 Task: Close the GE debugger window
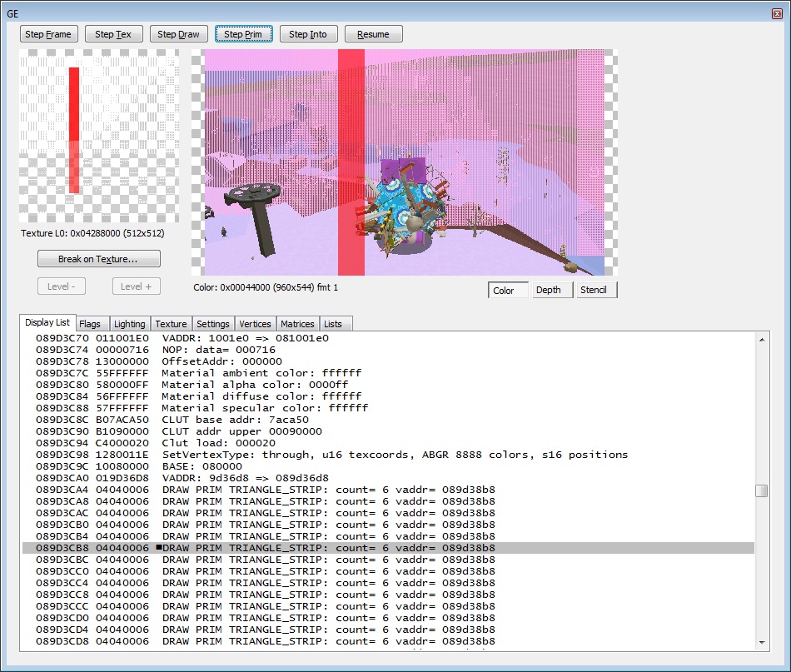pyautogui.click(x=776, y=14)
